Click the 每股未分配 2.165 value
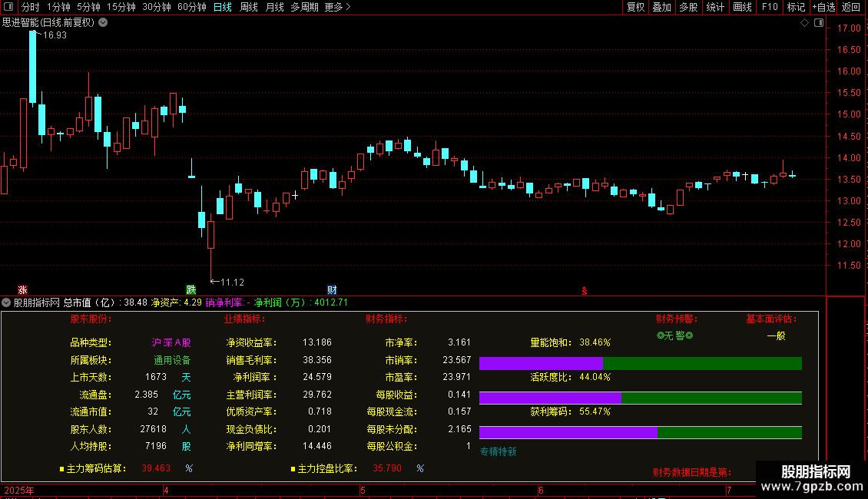Image resolution: width=868 pixels, height=499 pixels. [x=459, y=429]
